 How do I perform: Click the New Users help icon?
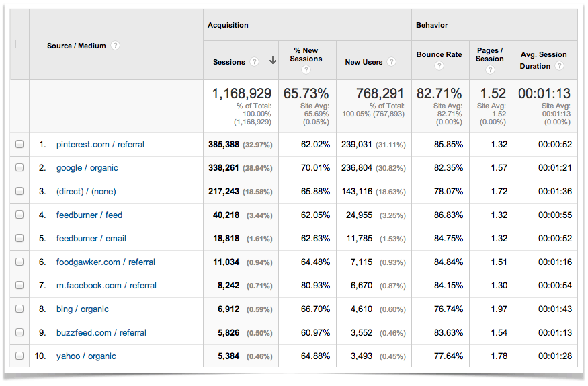[x=391, y=62]
